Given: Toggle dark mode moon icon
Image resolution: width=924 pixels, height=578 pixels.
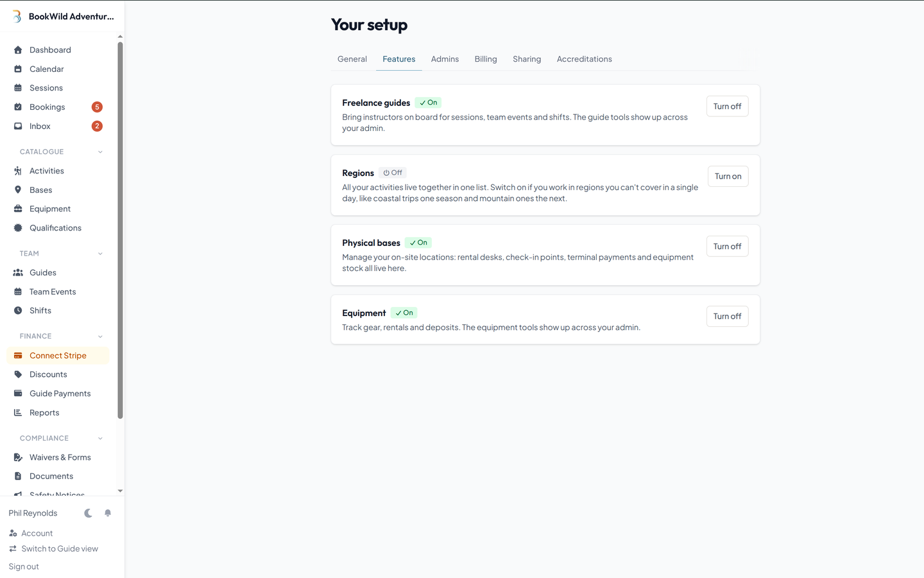Looking at the screenshot, I should pyautogui.click(x=88, y=513).
